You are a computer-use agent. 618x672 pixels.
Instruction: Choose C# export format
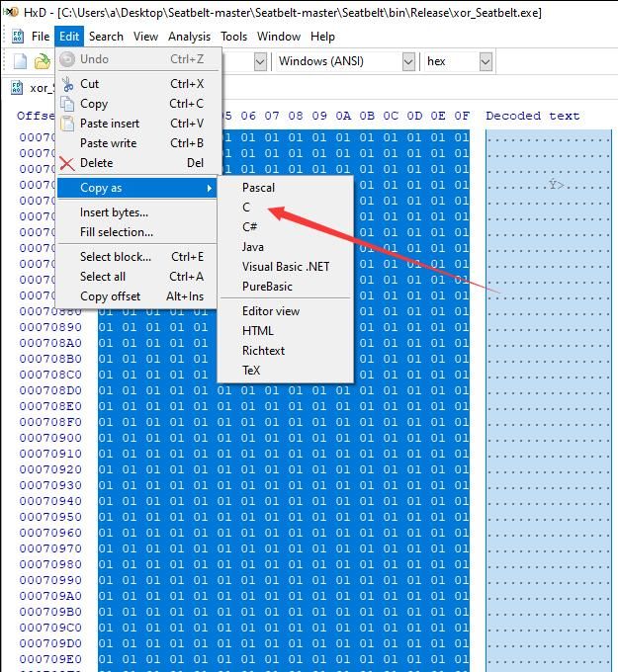[x=249, y=227]
